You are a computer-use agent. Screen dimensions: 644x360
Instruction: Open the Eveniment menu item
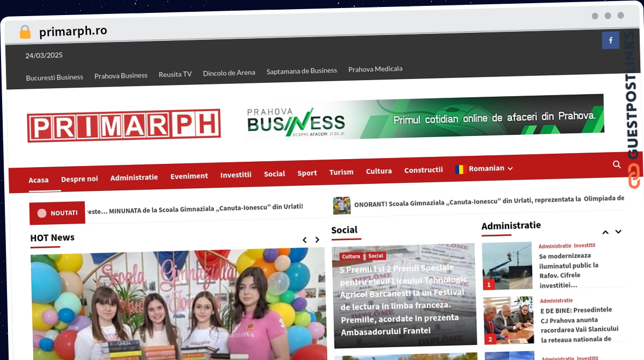point(189,176)
